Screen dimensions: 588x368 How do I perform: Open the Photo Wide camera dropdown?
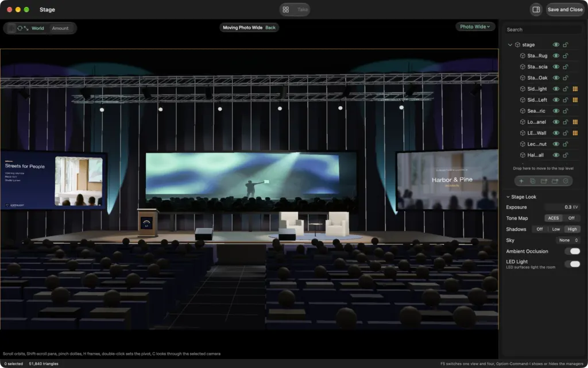pyautogui.click(x=475, y=26)
